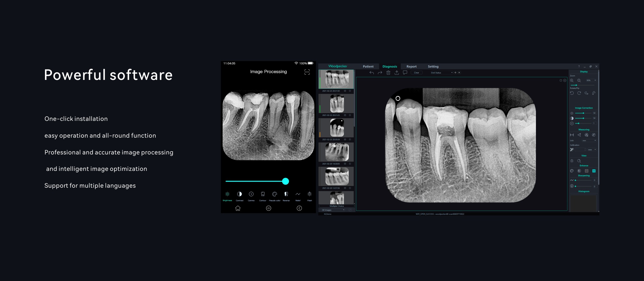Add a comment with speech bubble icon
The height and width of the screenshot is (281, 644).
(405, 73)
